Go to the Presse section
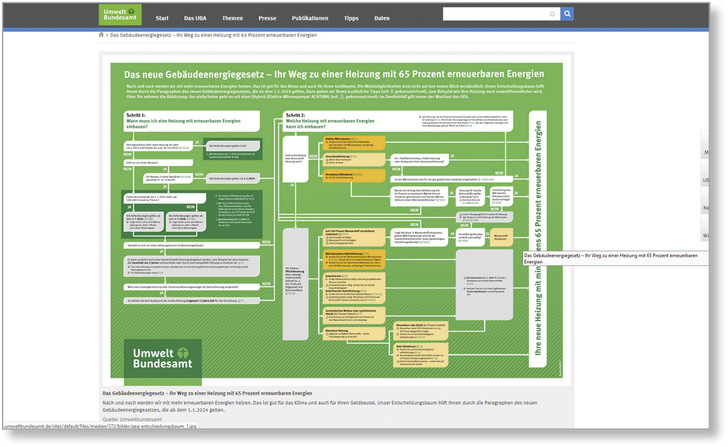The width and height of the screenshot is (728, 447). point(268,19)
